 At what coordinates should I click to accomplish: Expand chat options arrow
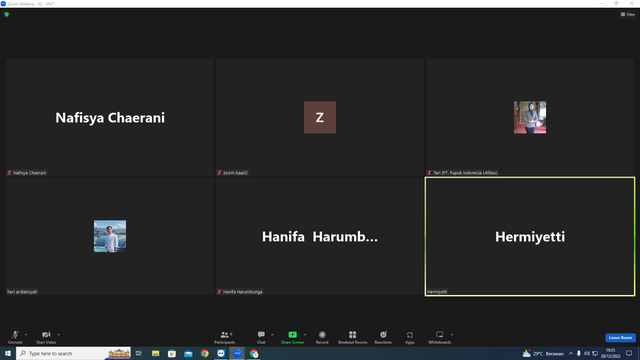[272, 335]
